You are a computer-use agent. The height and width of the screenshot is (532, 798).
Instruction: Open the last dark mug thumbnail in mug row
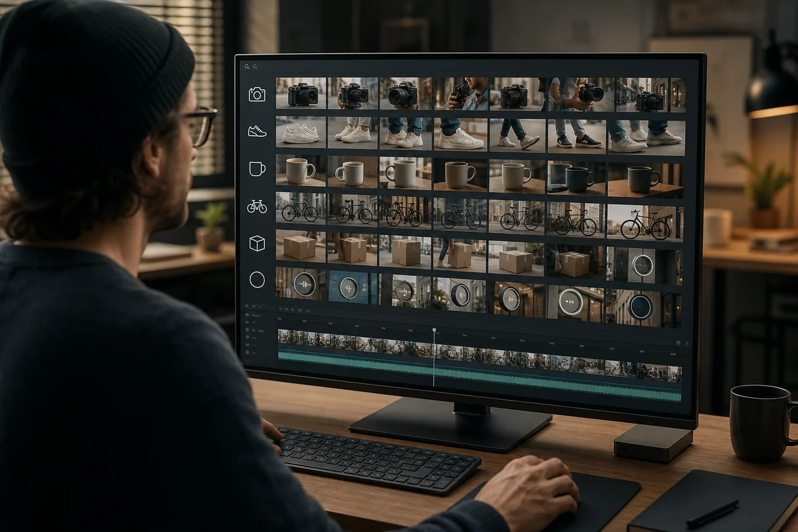(x=646, y=180)
